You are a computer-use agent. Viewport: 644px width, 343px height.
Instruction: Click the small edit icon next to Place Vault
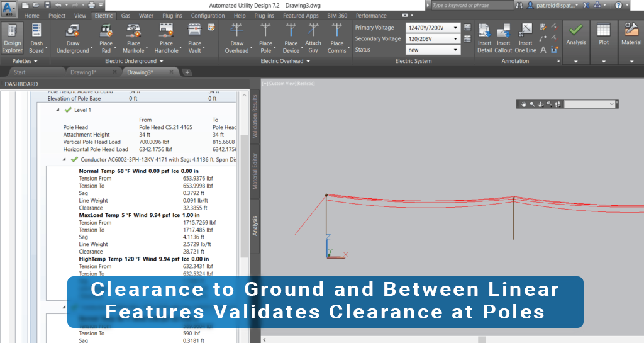[211, 28]
